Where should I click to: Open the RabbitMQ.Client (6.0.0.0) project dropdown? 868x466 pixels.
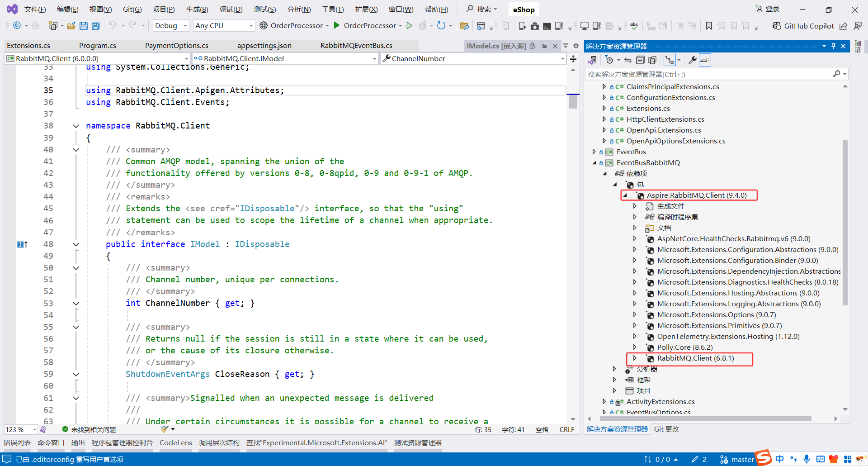[x=97, y=58]
